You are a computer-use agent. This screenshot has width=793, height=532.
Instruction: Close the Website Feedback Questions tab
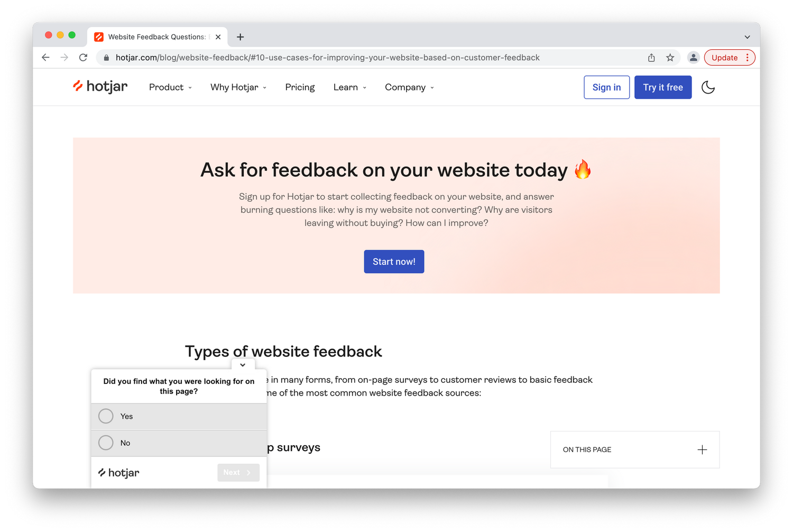coord(218,37)
